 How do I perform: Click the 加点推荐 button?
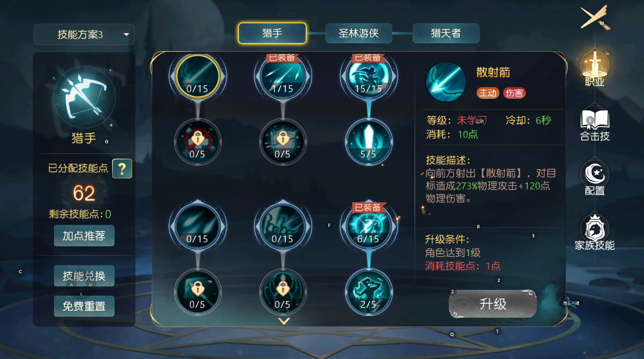[84, 235]
